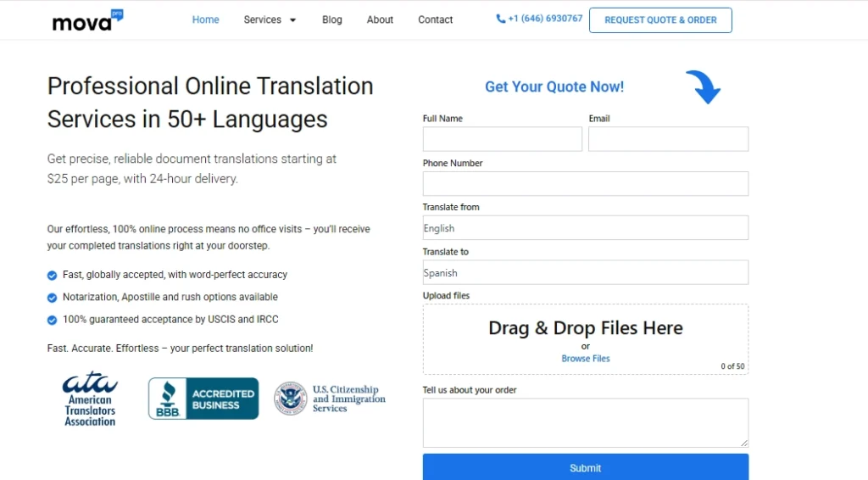Click checkmark icon beside USCIS and IRCC line

point(52,320)
